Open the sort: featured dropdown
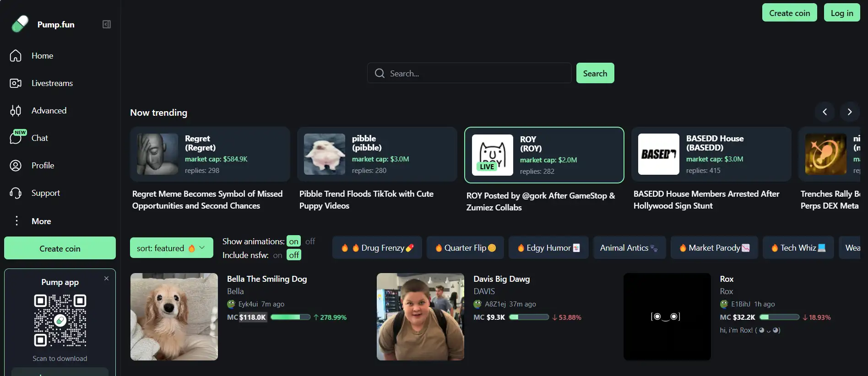The width and height of the screenshot is (868, 376). pos(171,248)
